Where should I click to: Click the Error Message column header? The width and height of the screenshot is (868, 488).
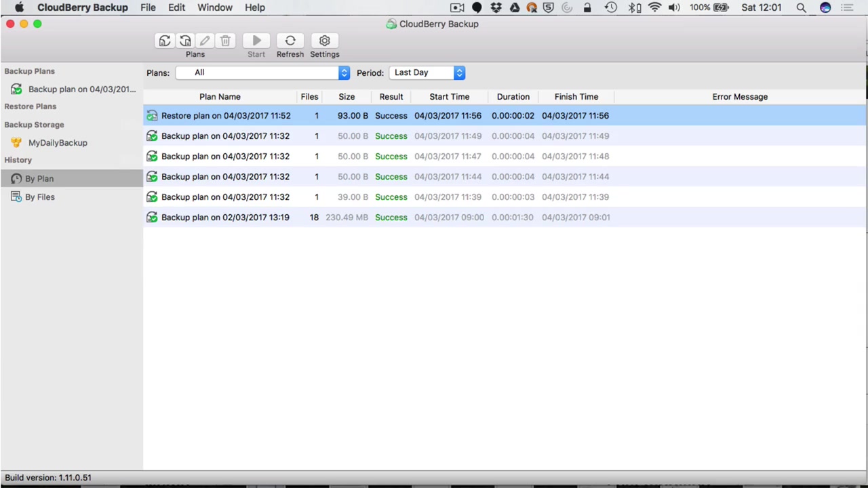(740, 97)
